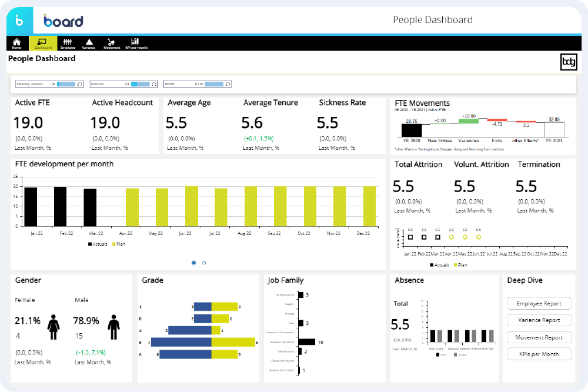The height and width of the screenshot is (392, 588).
Task: Click the Absence Total 5.5 value
Action: [x=400, y=324]
